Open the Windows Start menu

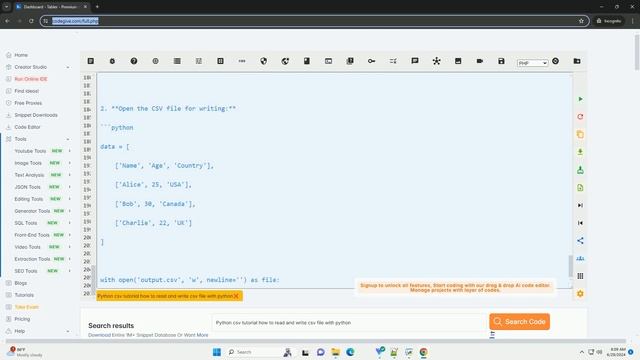[x=217, y=352]
